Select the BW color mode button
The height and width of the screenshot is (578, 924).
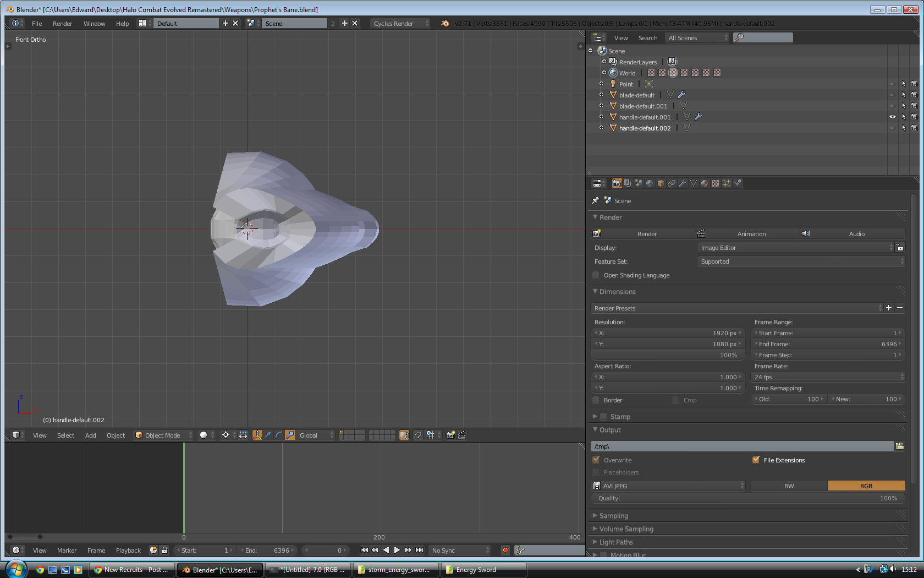pyautogui.click(x=789, y=486)
